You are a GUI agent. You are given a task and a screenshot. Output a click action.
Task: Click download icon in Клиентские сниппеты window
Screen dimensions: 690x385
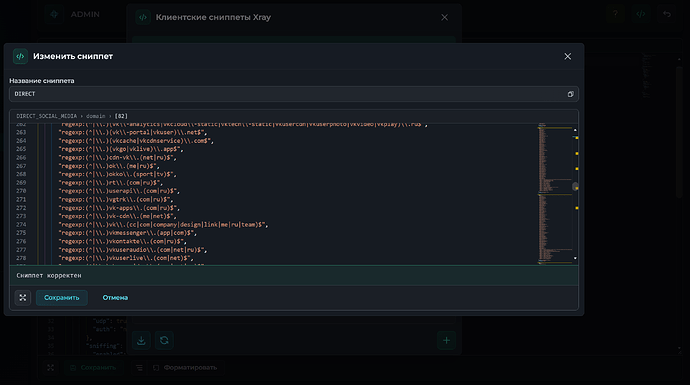pos(141,340)
